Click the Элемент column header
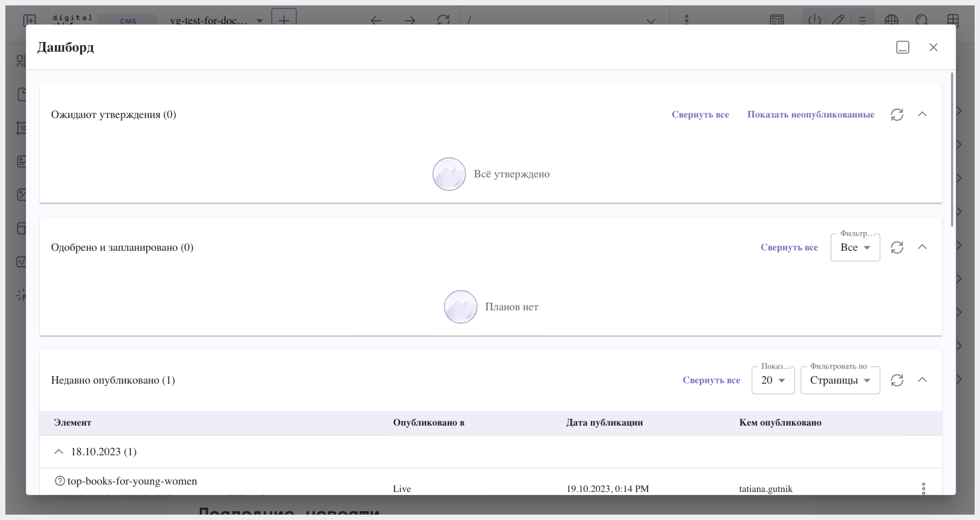Image resolution: width=980 pixels, height=520 pixels. pos(73,423)
